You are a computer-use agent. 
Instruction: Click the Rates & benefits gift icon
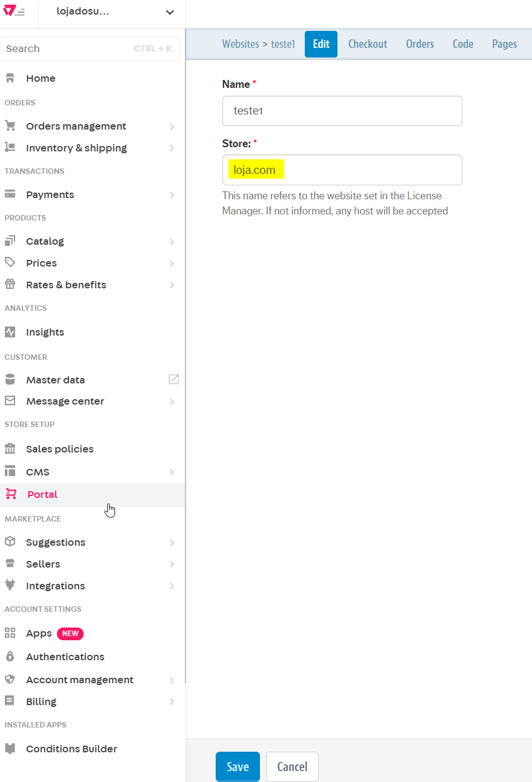(10, 284)
